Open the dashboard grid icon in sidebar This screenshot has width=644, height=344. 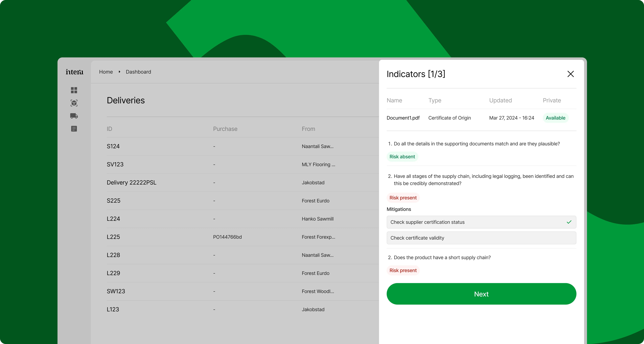[x=74, y=90]
